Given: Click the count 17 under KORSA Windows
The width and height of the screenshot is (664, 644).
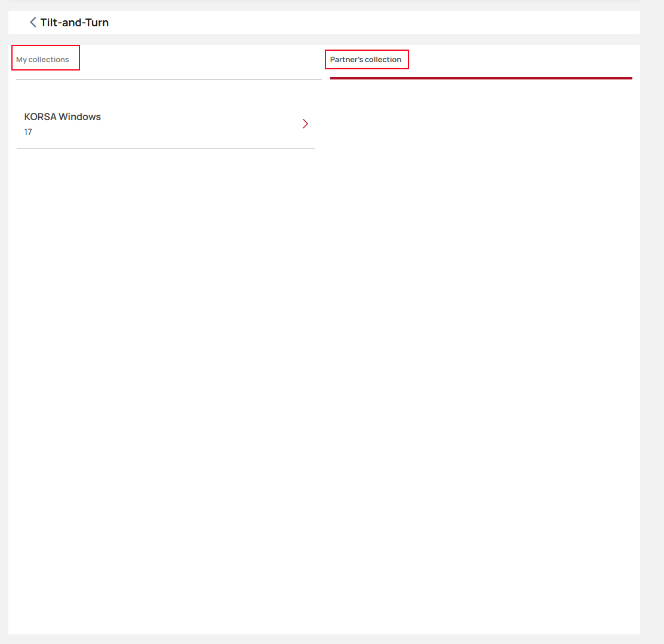Looking at the screenshot, I should [28, 132].
